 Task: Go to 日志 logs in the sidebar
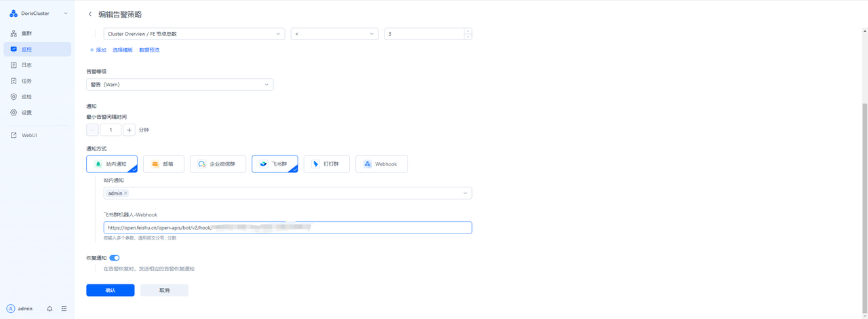click(26, 65)
